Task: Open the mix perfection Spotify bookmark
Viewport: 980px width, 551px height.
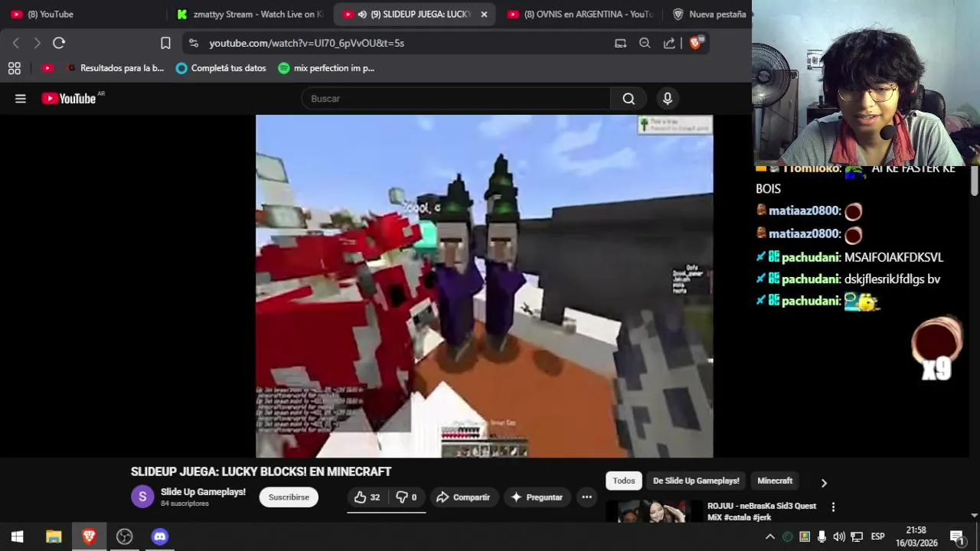Action: pos(326,68)
